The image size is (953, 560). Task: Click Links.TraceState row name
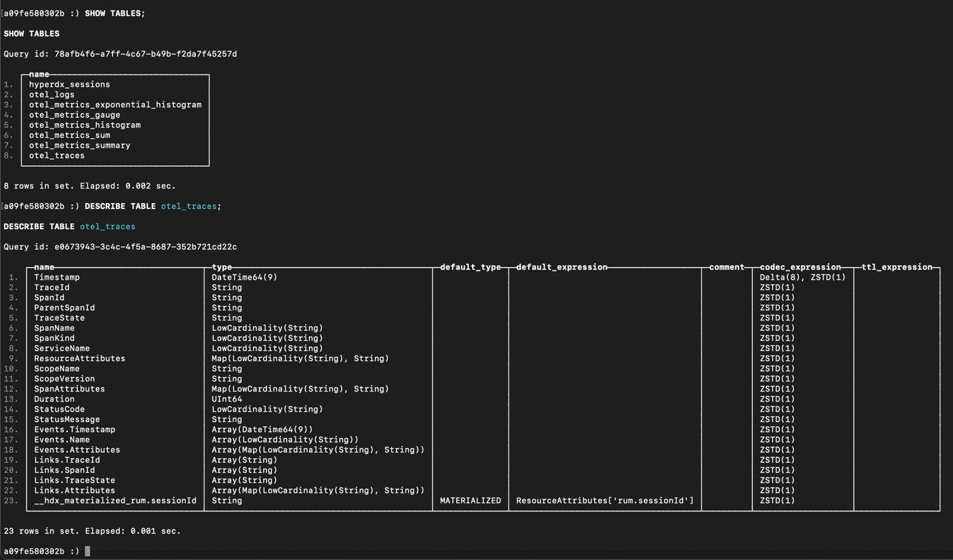[x=75, y=480]
